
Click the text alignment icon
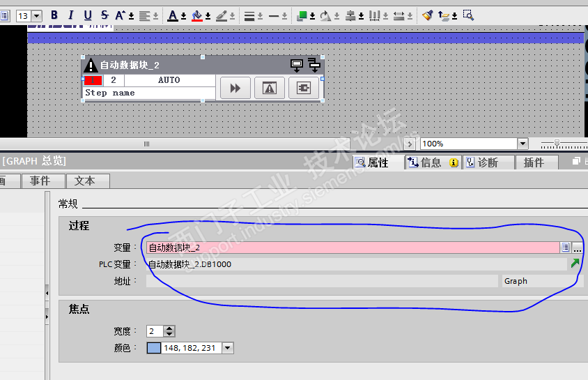pyautogui.click(x=144, y=16)
